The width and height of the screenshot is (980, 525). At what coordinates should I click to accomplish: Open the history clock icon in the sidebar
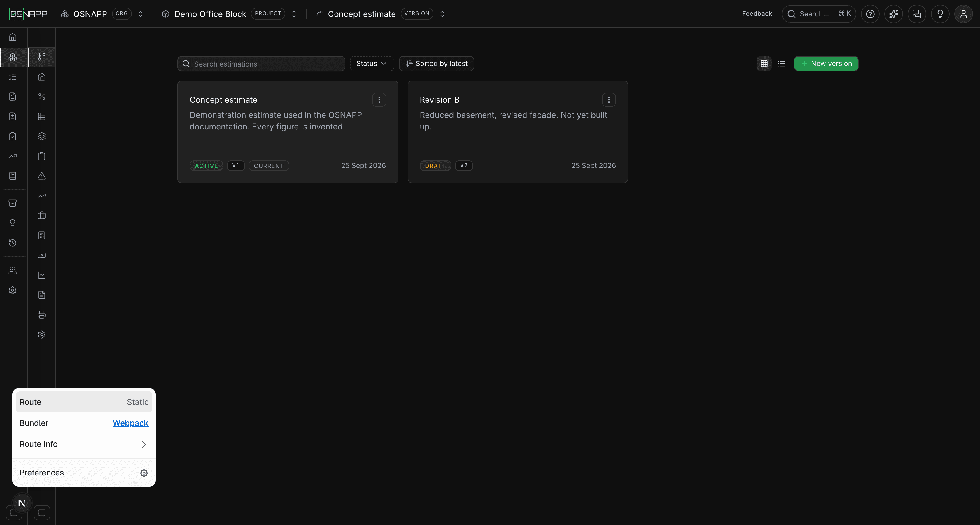[13, 243]
